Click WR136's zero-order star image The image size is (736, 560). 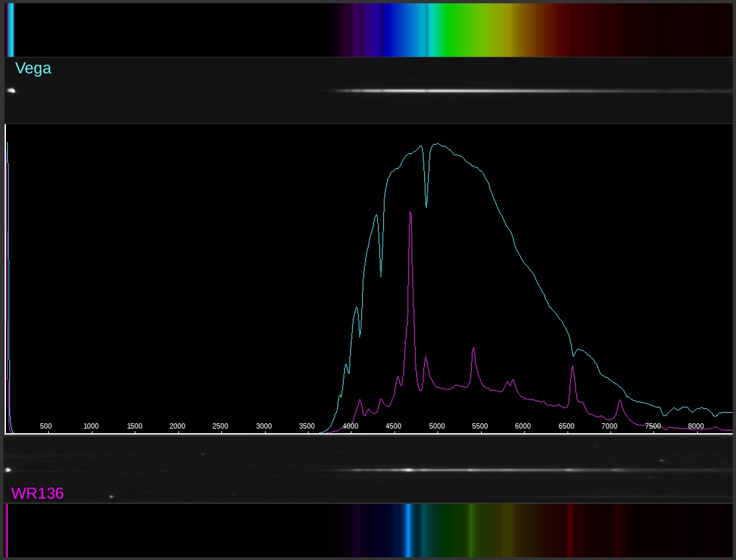point(8,470)
